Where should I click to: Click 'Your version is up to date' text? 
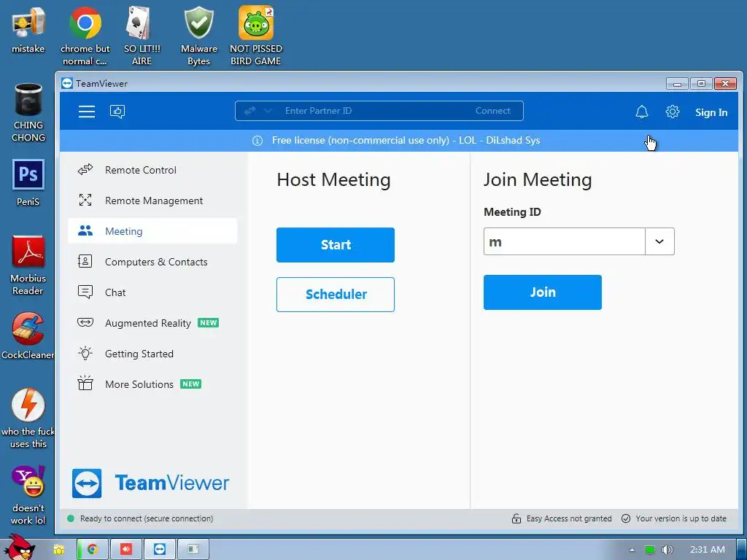point(681,518)
